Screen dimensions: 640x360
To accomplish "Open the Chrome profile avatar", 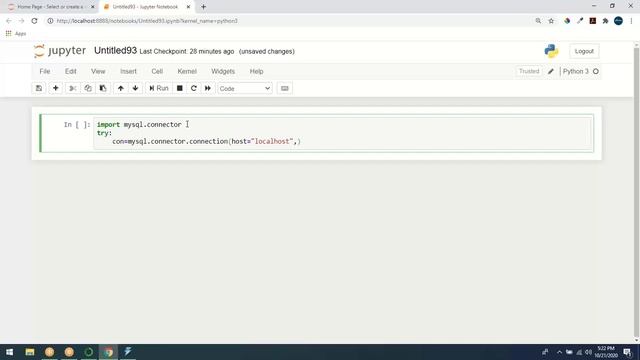I will [x=618, y=21].
